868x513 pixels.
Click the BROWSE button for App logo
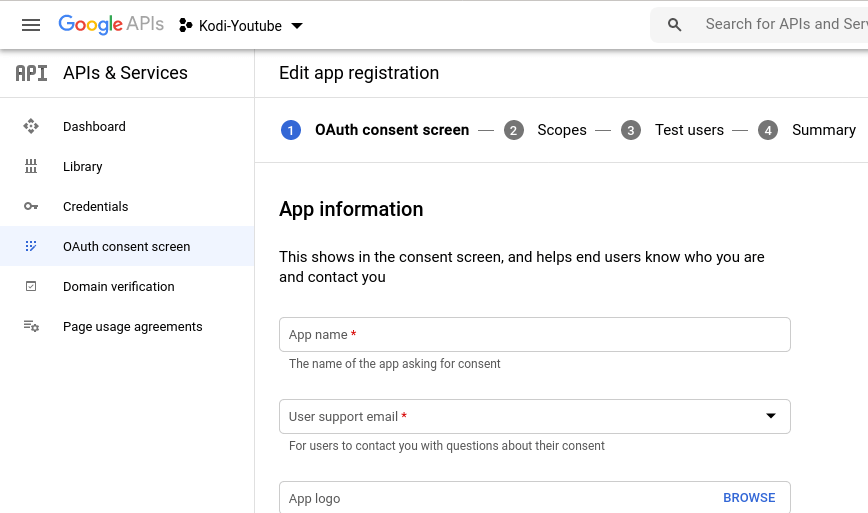coord(749,498)
